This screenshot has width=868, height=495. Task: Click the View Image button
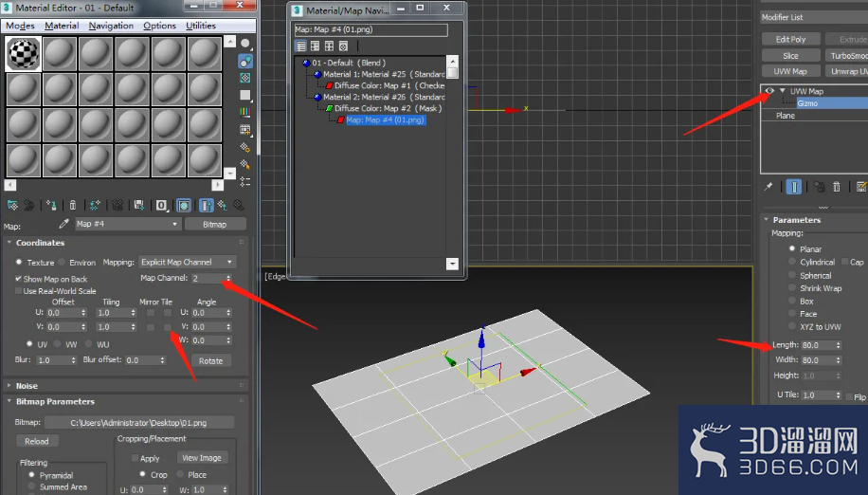[202, 458]
